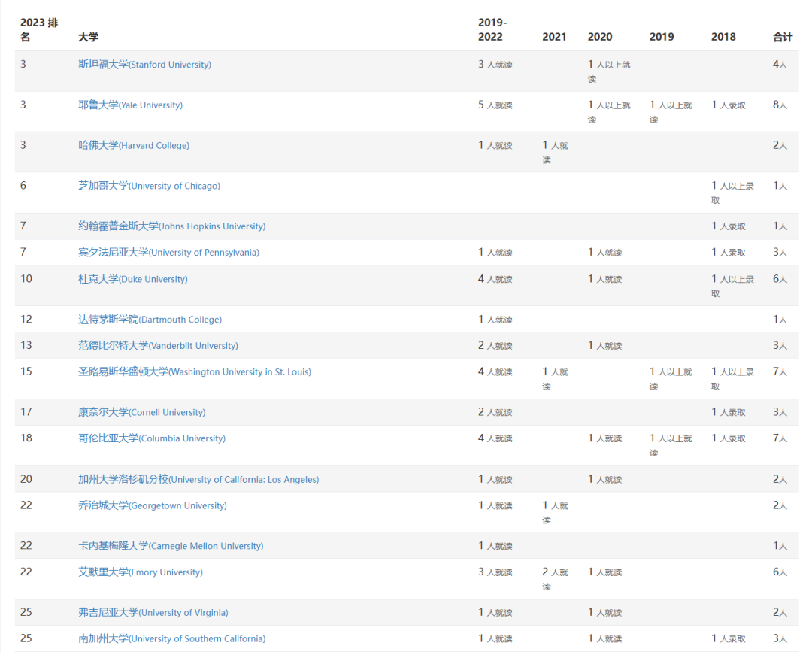
Task: Open the 达特茅斯学院 (Dartmouth College) link
Action: (150, 320)
